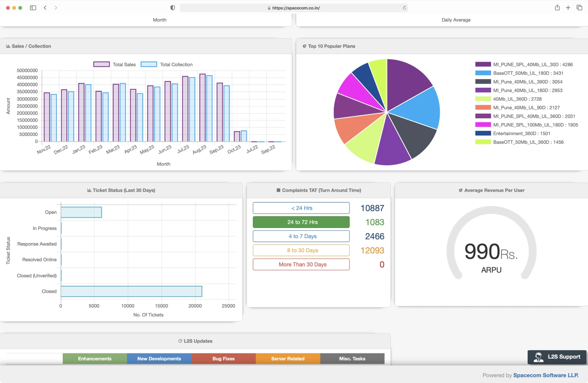Image resolution: width=588 pixels, height=383 pixels.
Task: Click the Complaints TAT header icon
Action: [278, 190]
